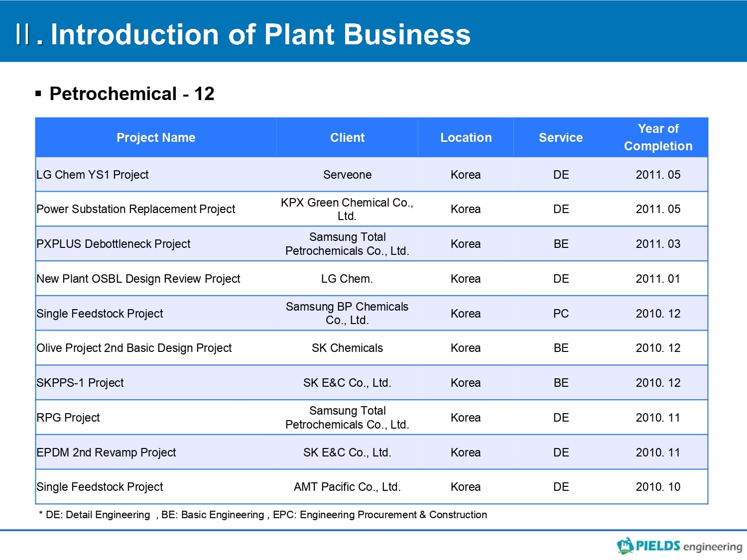The height and width of the screenshot is (560, 747).
Task: Select the 'Serveone' client cell
Action: coord(347,175)
